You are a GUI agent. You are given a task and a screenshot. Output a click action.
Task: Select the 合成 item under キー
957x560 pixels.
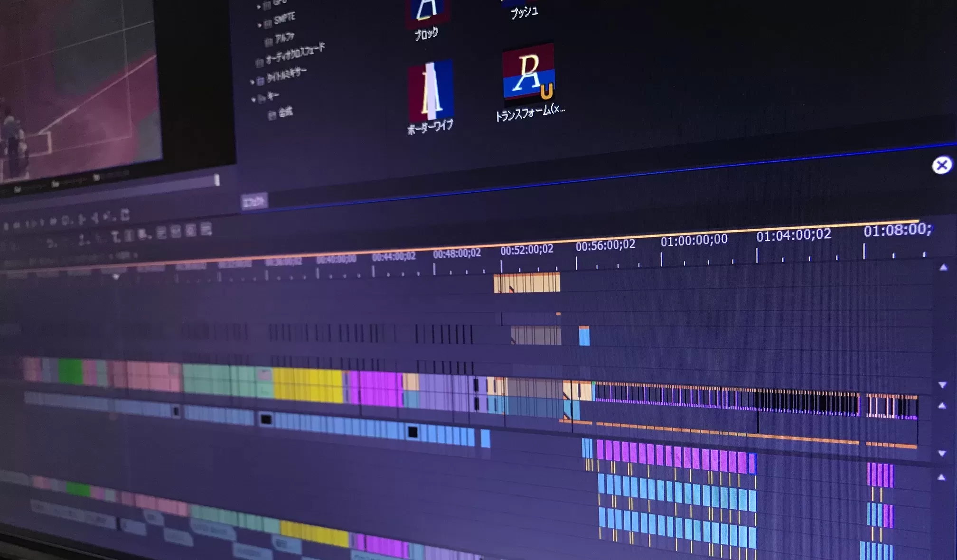coord(285,112)
